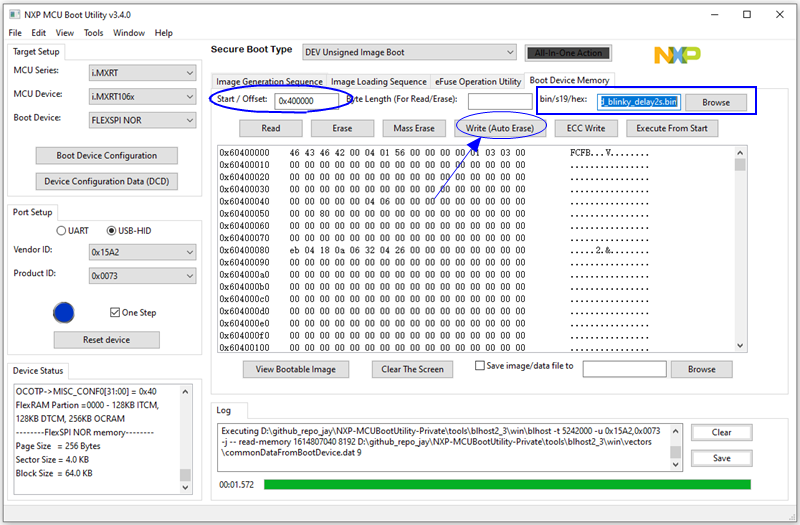Switch to Image Generation Sequence tab

pos(269,82)
